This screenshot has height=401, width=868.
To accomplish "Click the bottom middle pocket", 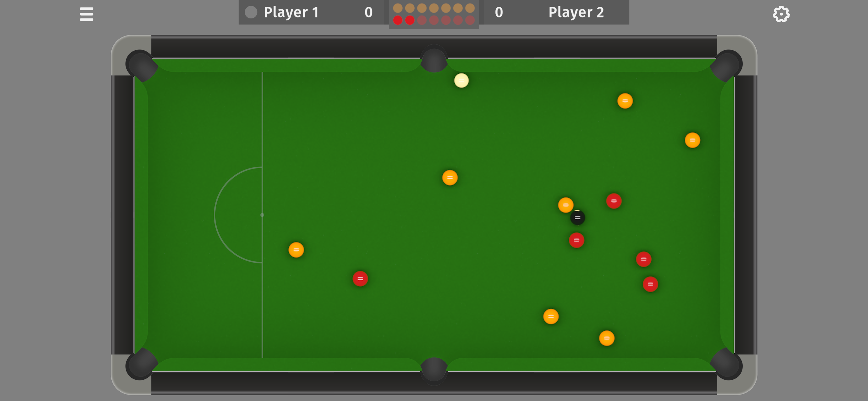I will pyautogui.click(x=434, y=371).
